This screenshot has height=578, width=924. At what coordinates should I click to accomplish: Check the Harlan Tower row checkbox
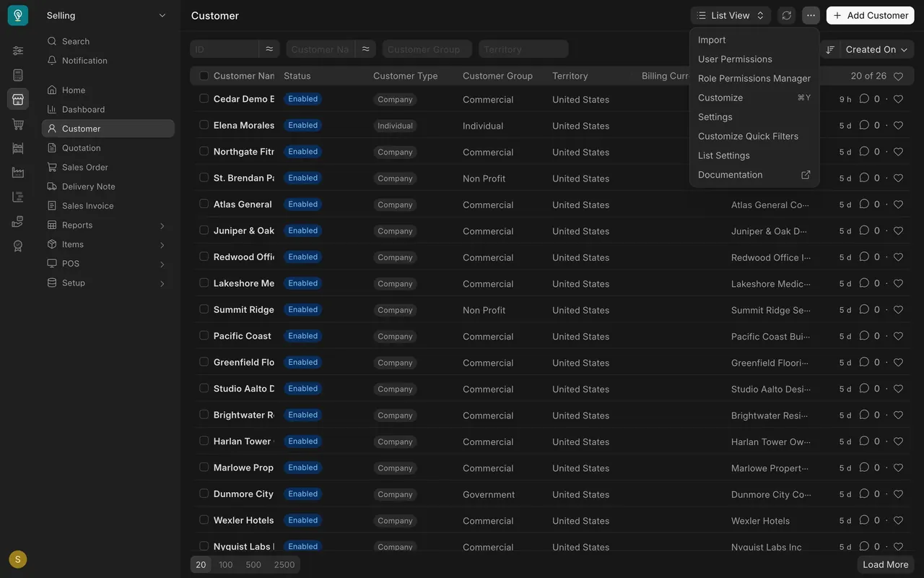click(204, 441)
